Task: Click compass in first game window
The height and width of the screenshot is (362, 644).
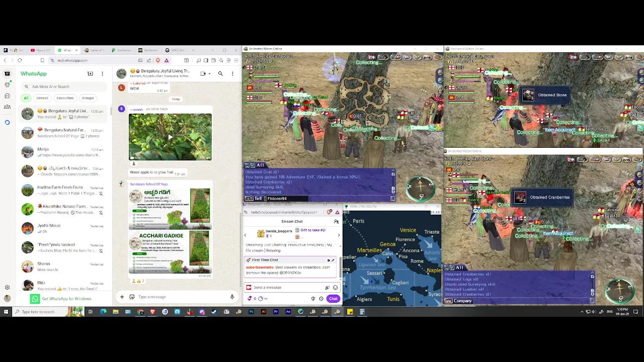Action: pos(421,188)
